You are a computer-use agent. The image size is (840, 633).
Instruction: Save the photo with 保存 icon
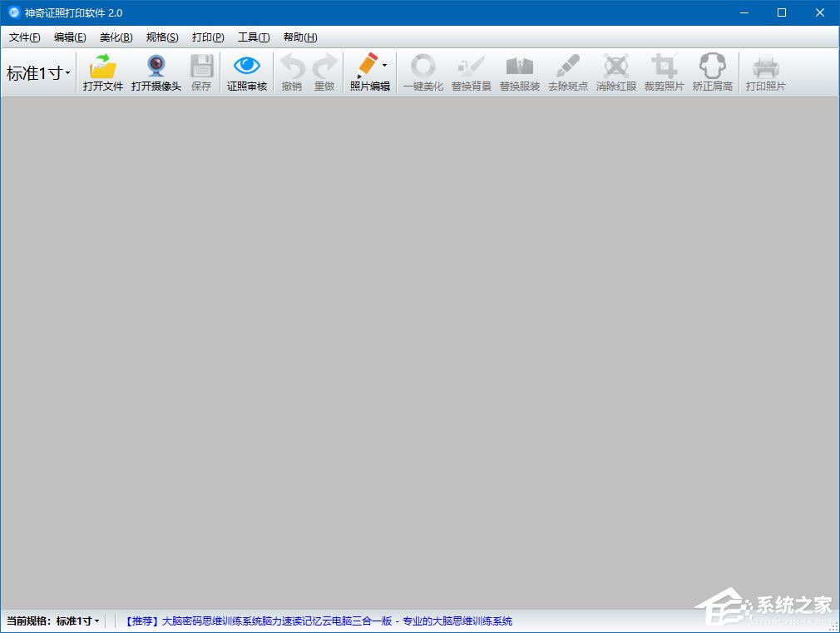(201, 72)
